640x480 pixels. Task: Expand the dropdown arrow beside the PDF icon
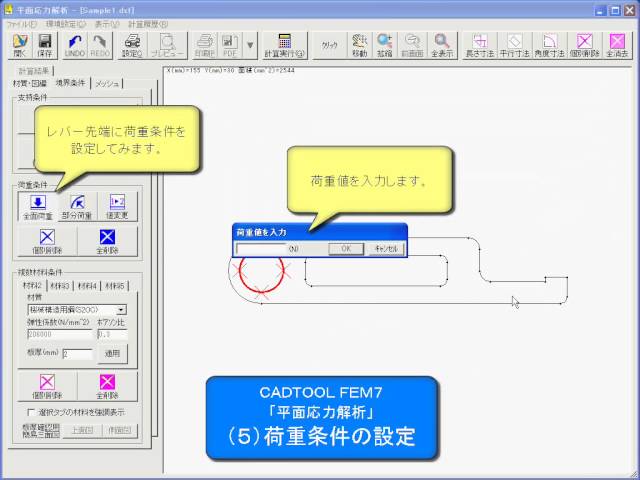(250, 46)
